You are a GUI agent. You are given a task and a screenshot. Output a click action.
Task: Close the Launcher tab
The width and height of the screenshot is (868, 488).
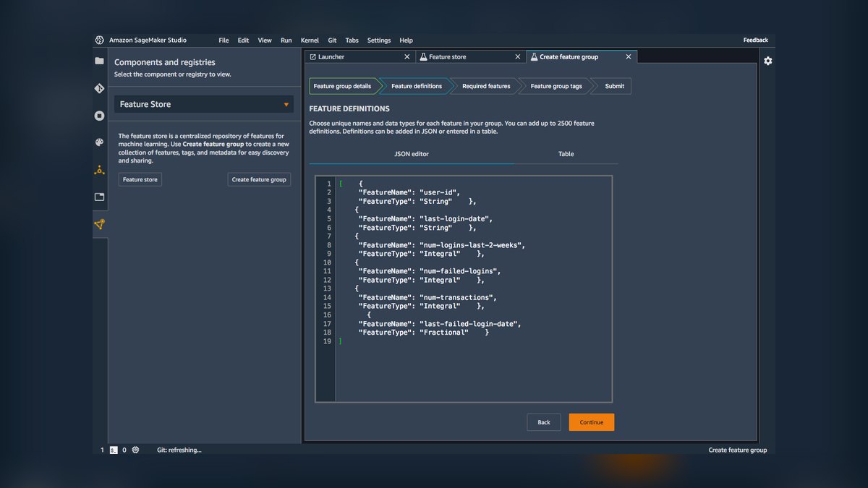click(407, 56)
